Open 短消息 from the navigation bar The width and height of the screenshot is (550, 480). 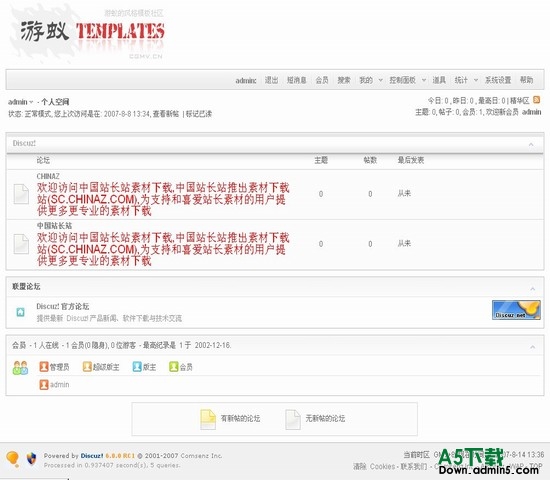(296, 80)
